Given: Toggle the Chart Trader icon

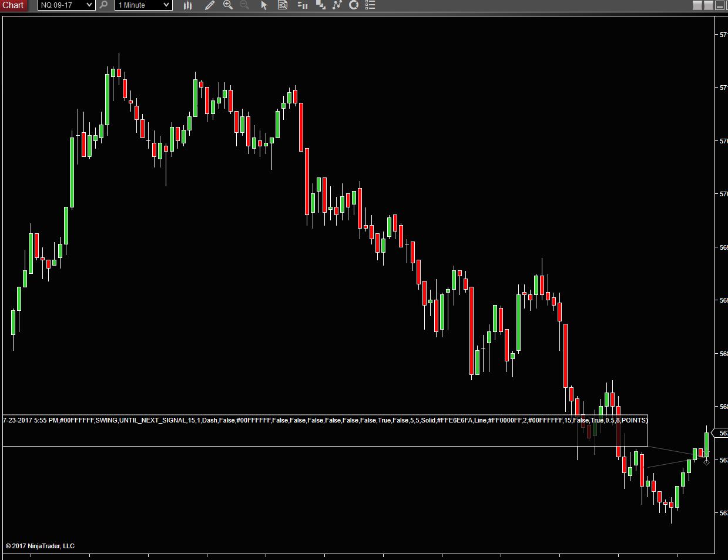Looking at the screenshot, I should (x=303, y=5).
